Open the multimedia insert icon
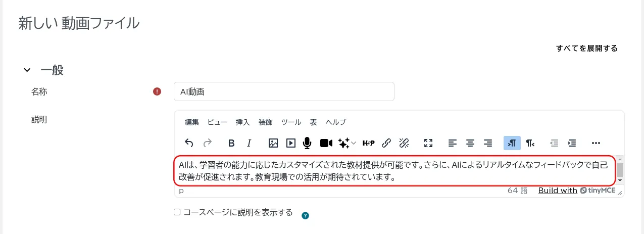Screen dimensions: 644x234 pos(291,143)
